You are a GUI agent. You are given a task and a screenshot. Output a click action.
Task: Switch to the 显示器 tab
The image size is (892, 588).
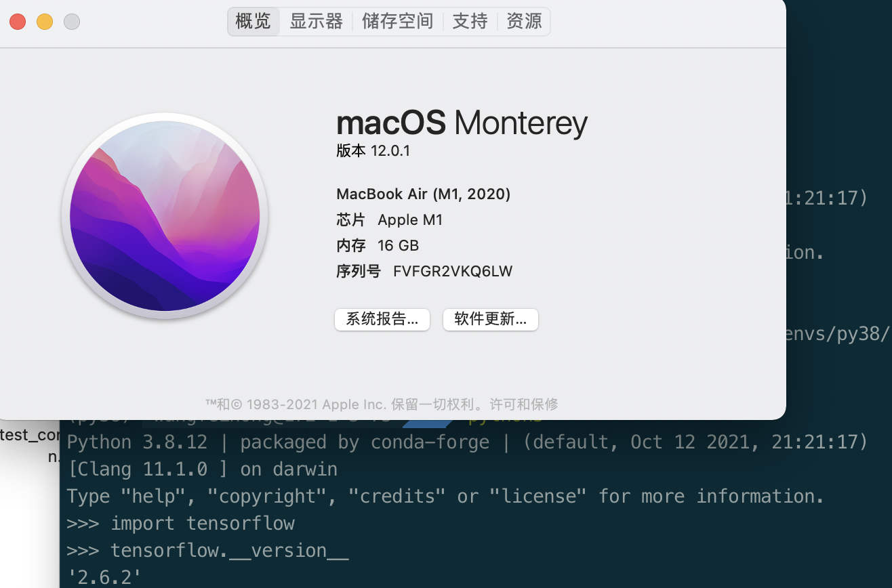pos(316,21)
